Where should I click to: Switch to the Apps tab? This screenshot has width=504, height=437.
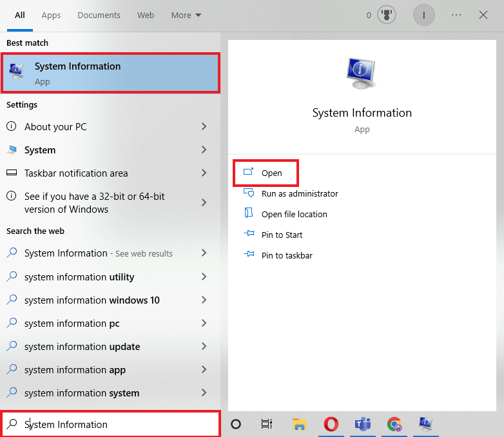[51, 15]
